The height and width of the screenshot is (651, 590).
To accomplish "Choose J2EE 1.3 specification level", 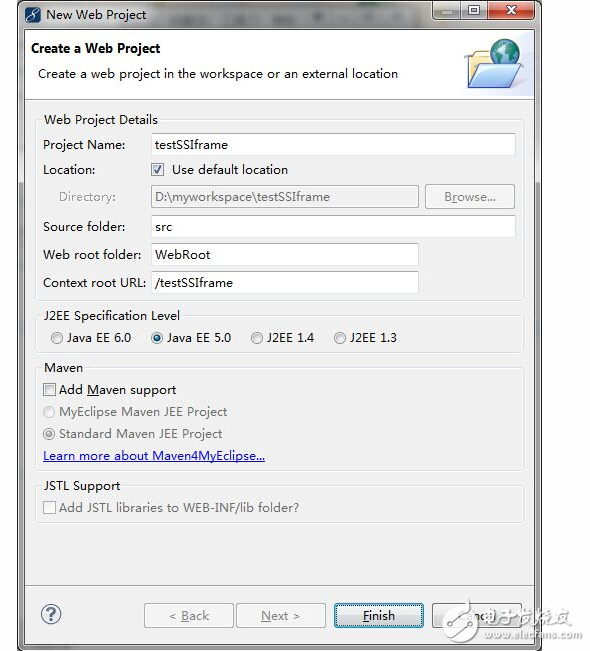I will (x=340, y=338).
